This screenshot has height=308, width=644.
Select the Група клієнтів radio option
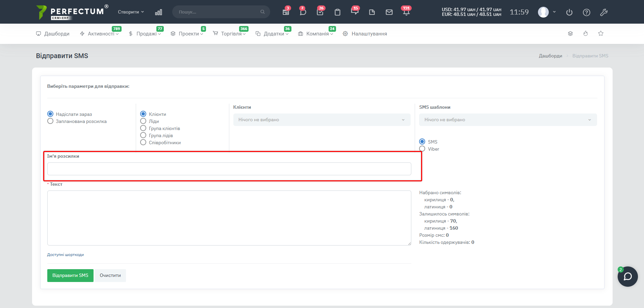pyautogui.click(x=143, y=128)
